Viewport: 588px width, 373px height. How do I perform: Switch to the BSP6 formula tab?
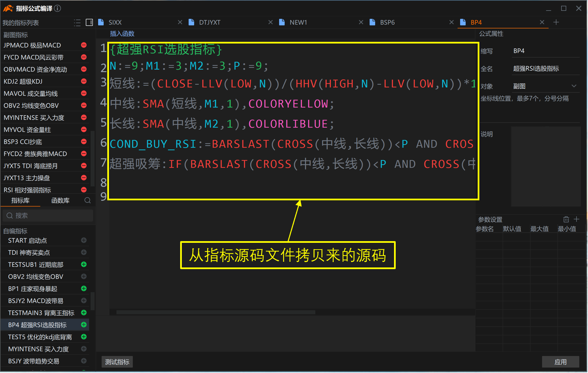[387, 22]
